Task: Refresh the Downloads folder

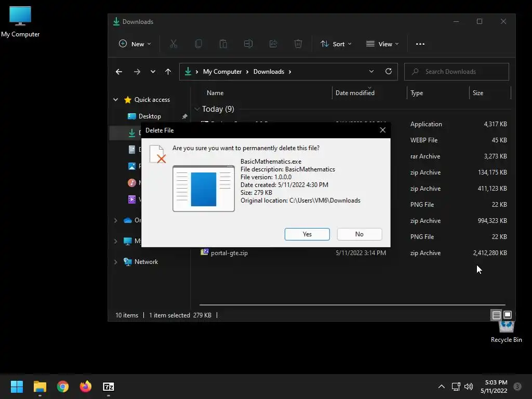Action: tap(389, 71)
